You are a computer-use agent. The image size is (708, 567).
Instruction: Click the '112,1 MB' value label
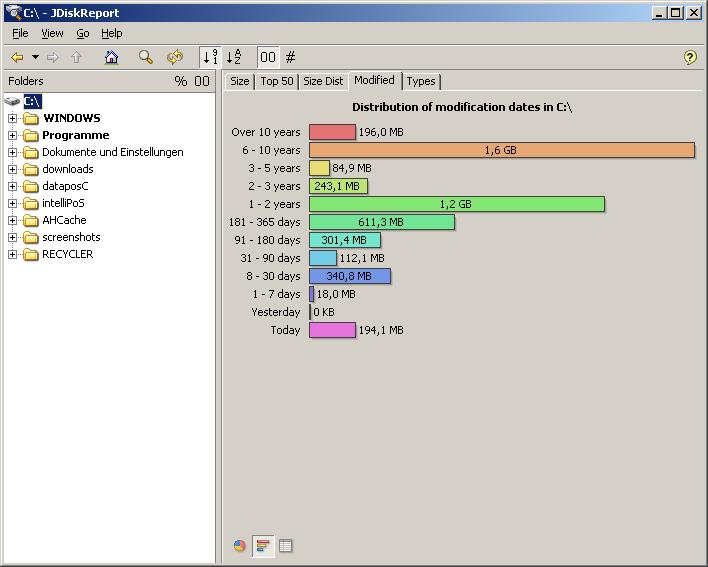[362, 258]
